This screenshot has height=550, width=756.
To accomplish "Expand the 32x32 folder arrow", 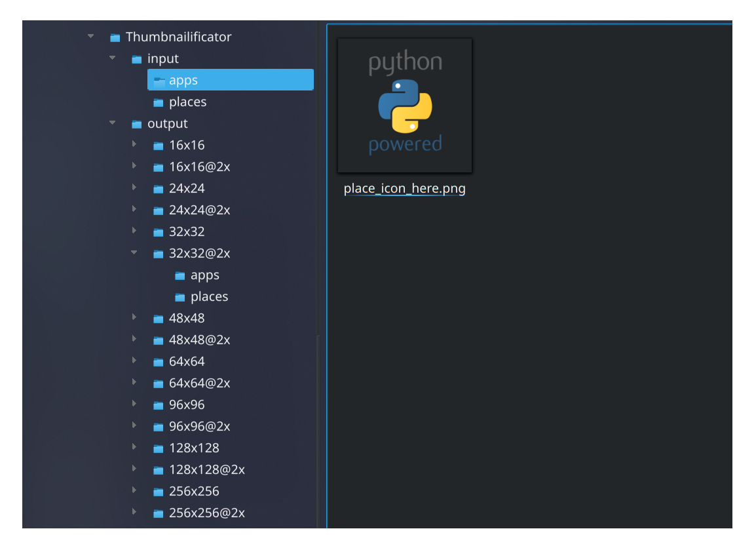I will click(134, 231).
